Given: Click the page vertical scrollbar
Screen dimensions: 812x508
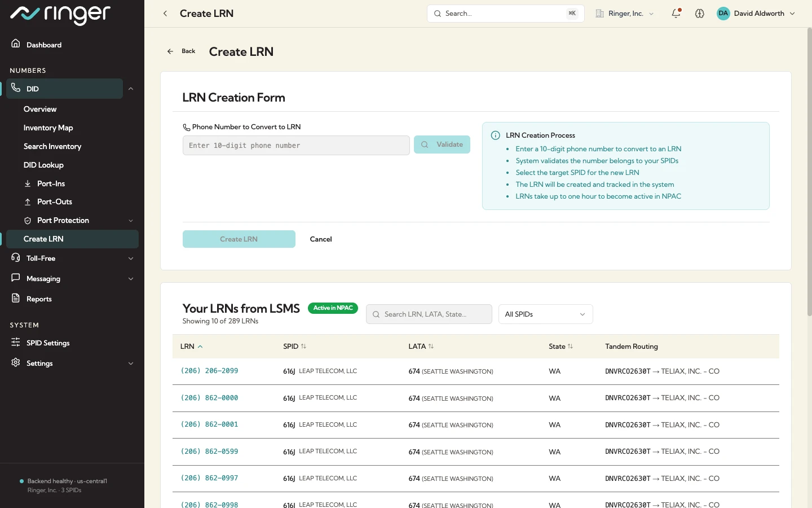Looking at the screenshot, I should click(809, 172).
